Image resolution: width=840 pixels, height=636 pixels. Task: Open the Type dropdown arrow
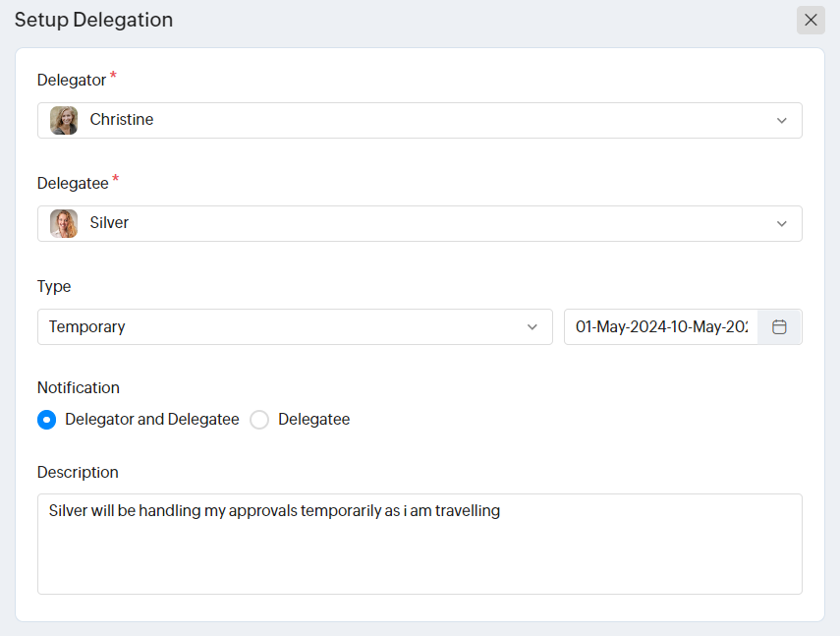click(532, 327)
